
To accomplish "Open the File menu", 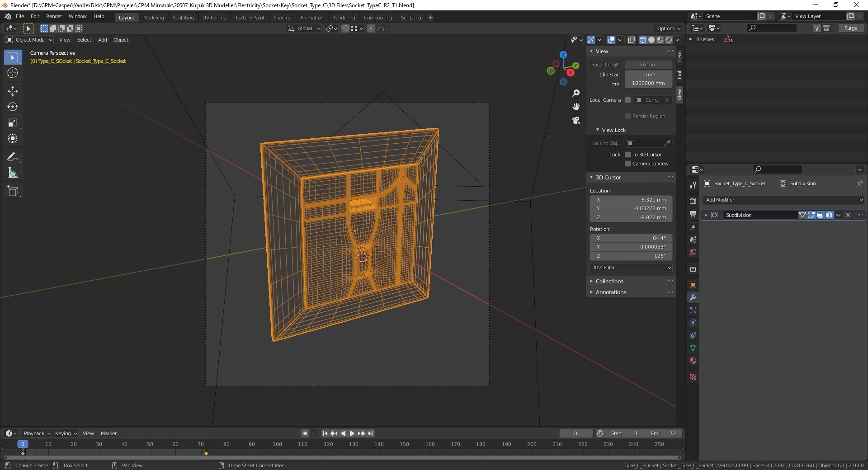I will tap(20, 16).
